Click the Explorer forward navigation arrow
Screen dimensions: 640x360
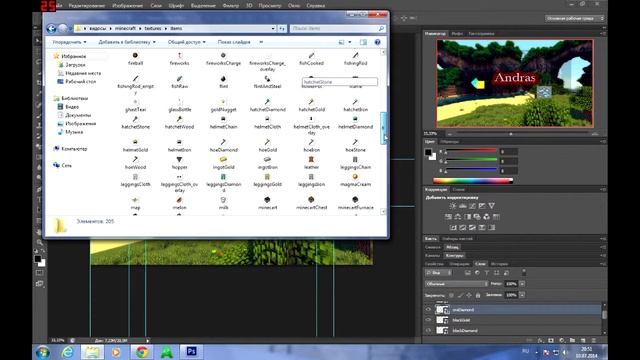[x=63, y=28]
